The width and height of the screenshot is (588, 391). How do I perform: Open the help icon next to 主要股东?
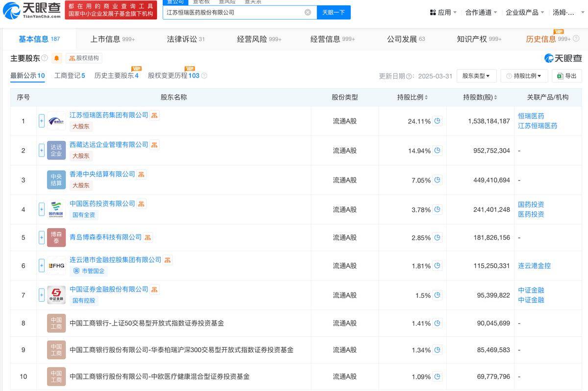(45, 58)
